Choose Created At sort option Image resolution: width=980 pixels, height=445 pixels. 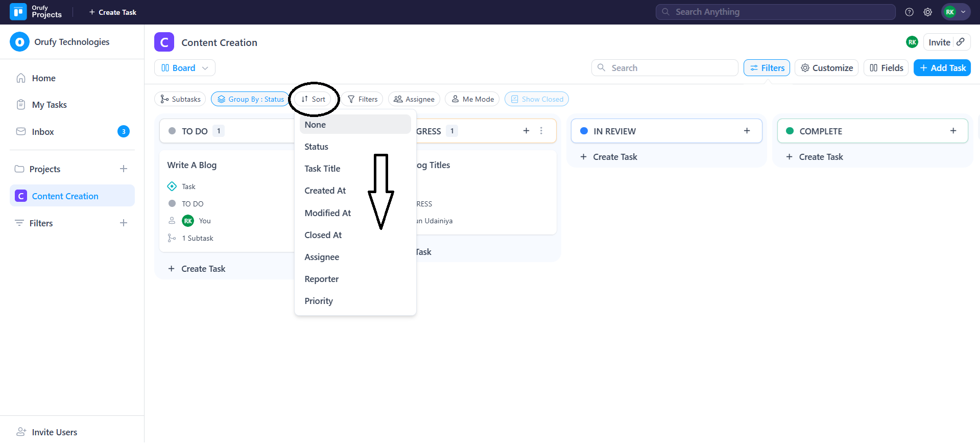pos(325,191)
